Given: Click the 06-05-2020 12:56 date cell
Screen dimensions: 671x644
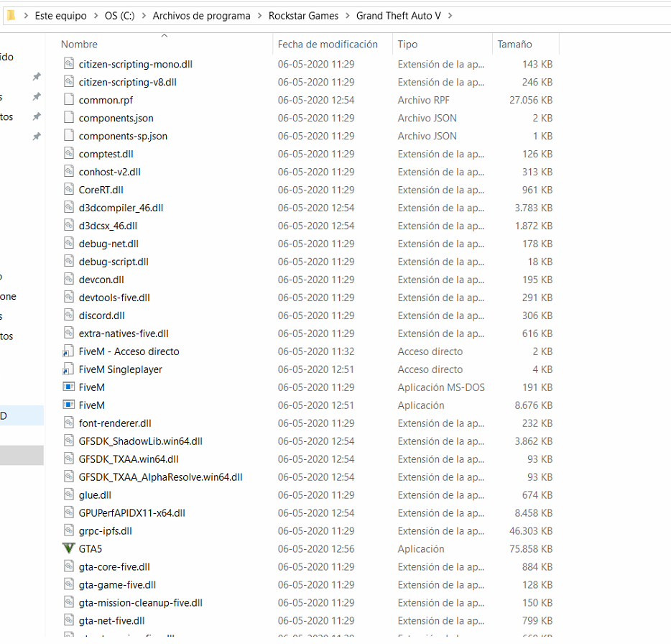Looking at the screenshot, I should (x=316, y=549).
